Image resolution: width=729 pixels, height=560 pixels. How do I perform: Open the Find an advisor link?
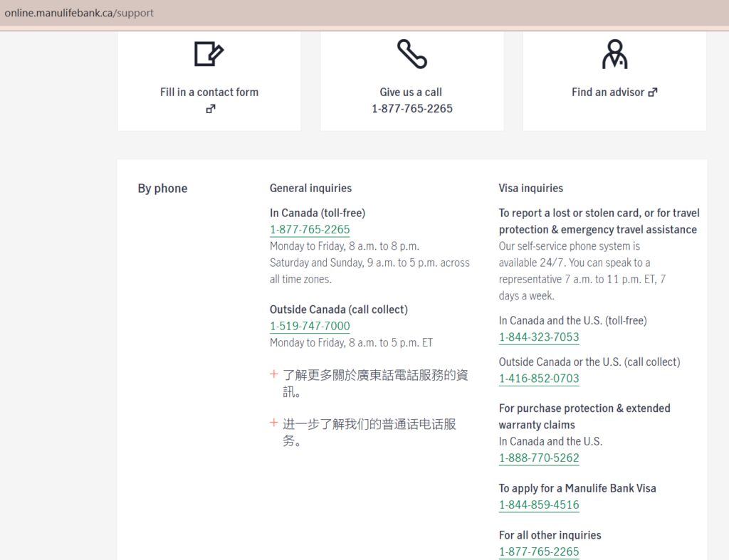click(607, 92)
